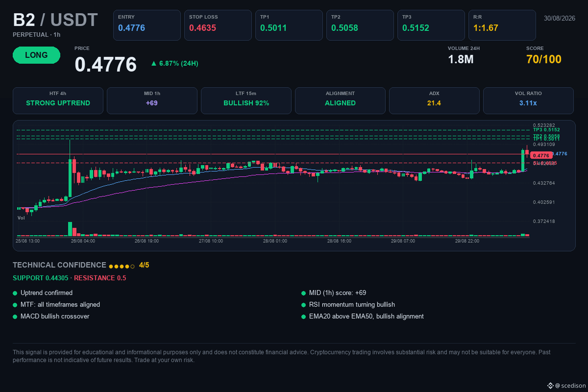Image resolution: width=588 pixels, height=392 pixels.
Task: Click the '26/08 04:00' time axis label
Action: coord(83,241)
